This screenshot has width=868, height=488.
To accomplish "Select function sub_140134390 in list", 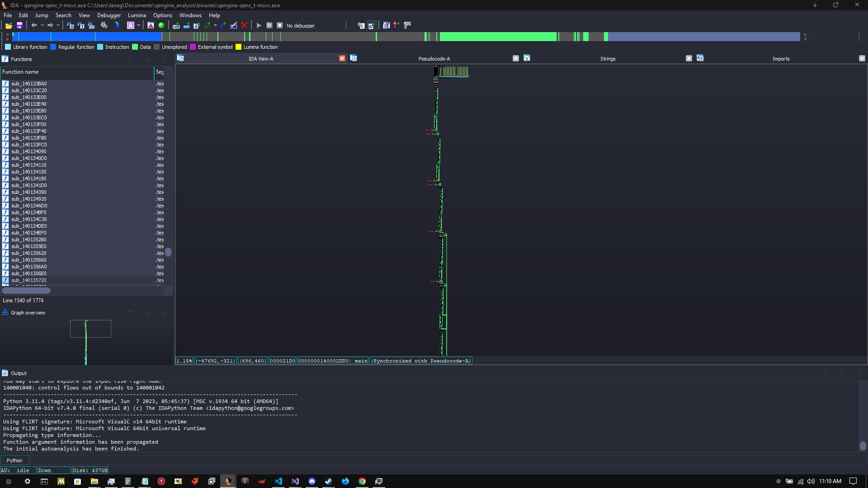I will (29, 192).
